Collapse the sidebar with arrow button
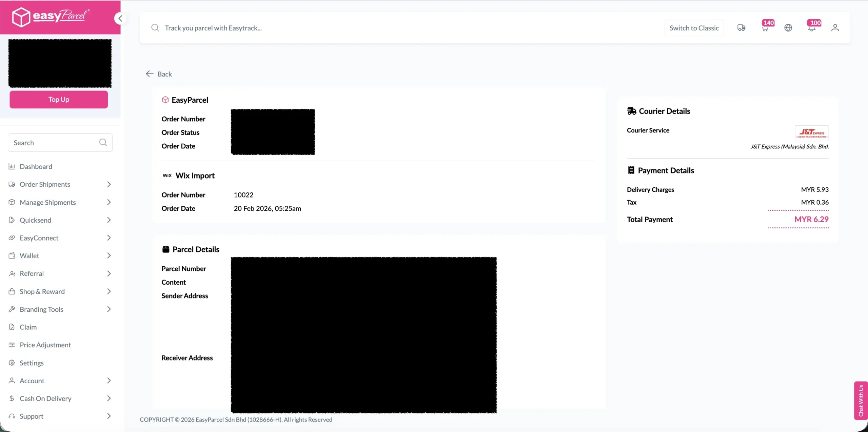 [120, 19]
